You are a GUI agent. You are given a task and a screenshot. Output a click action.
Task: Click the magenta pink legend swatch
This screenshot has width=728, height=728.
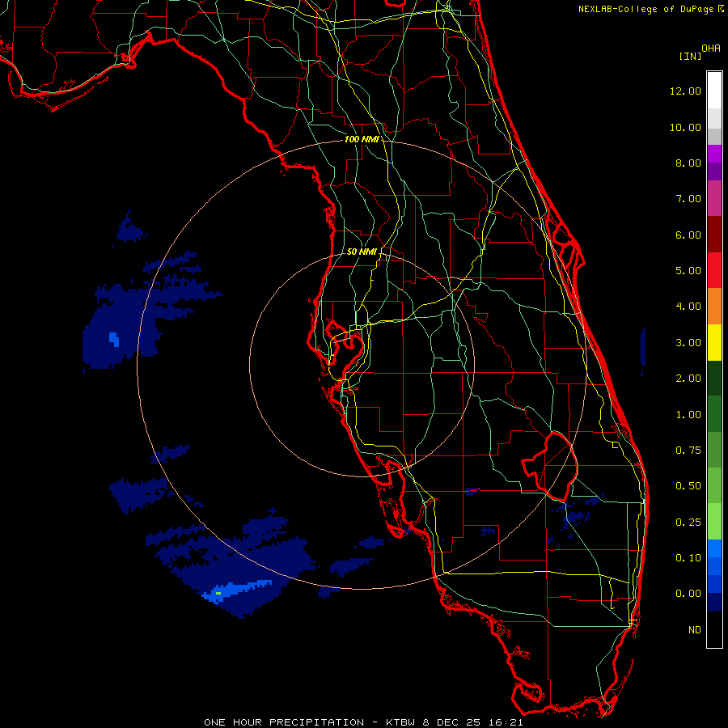pyautogui.click(x=714, y=198)
